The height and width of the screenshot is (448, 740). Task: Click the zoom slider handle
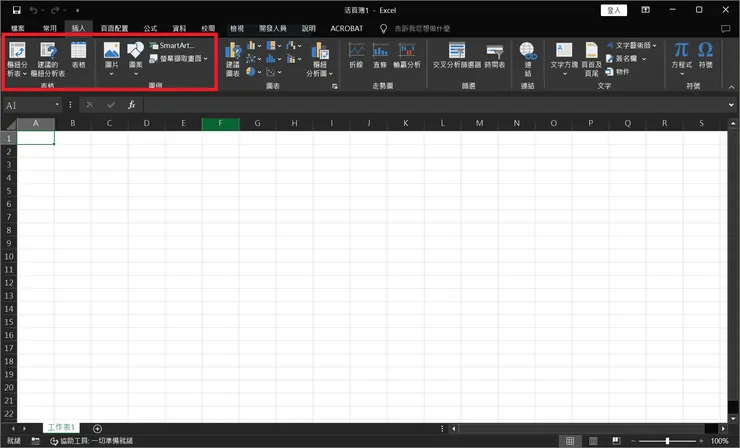point(667,441)
